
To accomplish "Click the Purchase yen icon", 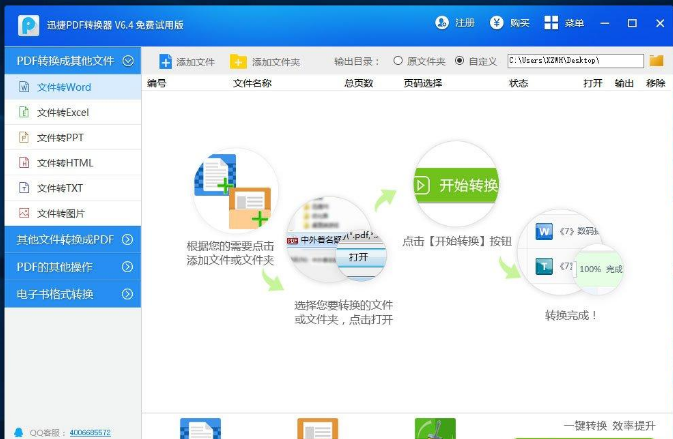I will click(x=497, y=22).
